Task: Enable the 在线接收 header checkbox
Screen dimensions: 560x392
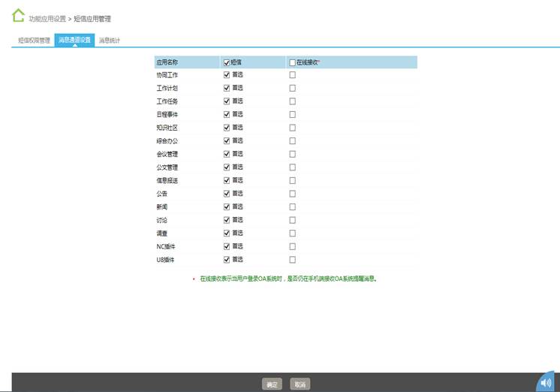Action: click(x=293, y=62)
